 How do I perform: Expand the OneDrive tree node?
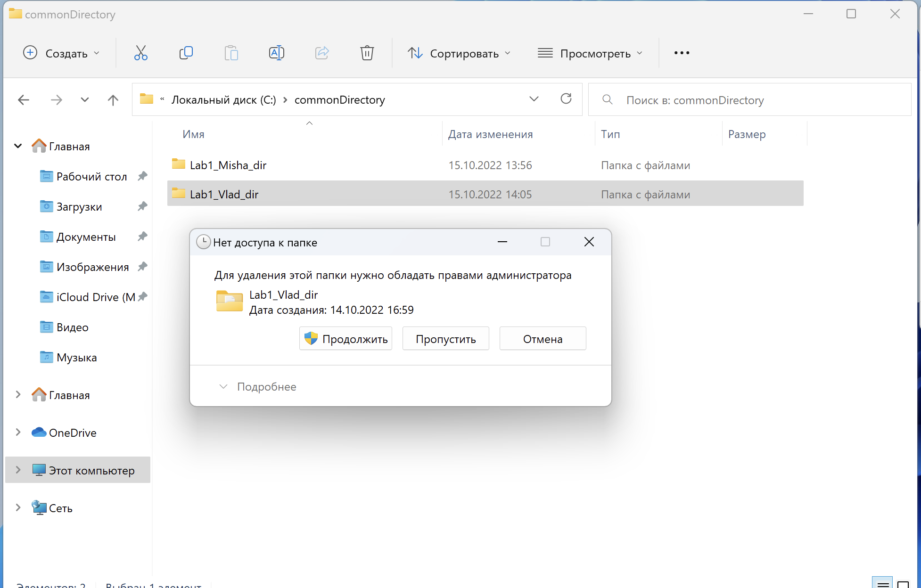[18, 433]
